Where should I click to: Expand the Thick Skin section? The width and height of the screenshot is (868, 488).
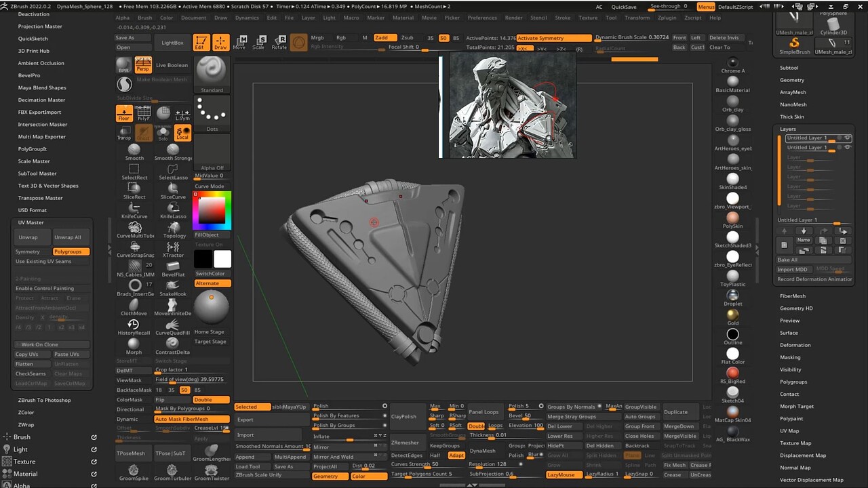[791, 117]
